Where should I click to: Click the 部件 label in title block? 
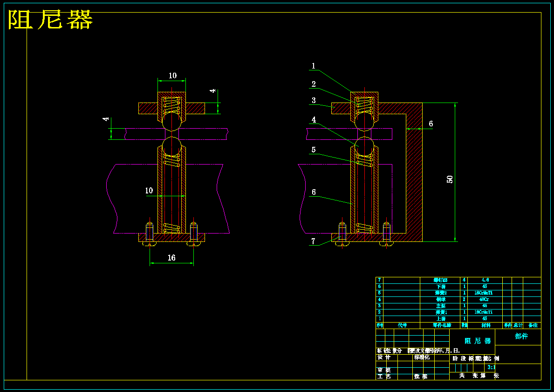coord(521,336)
